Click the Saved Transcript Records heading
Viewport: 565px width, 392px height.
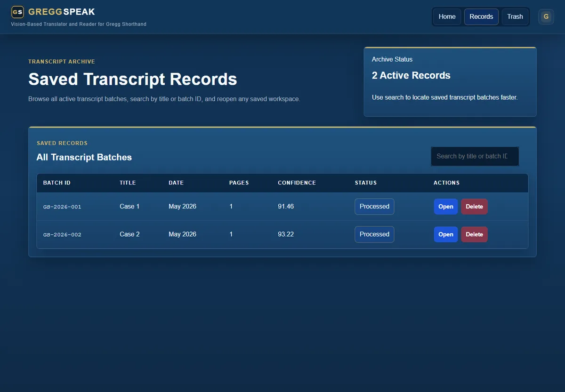(x=133, y=79)
